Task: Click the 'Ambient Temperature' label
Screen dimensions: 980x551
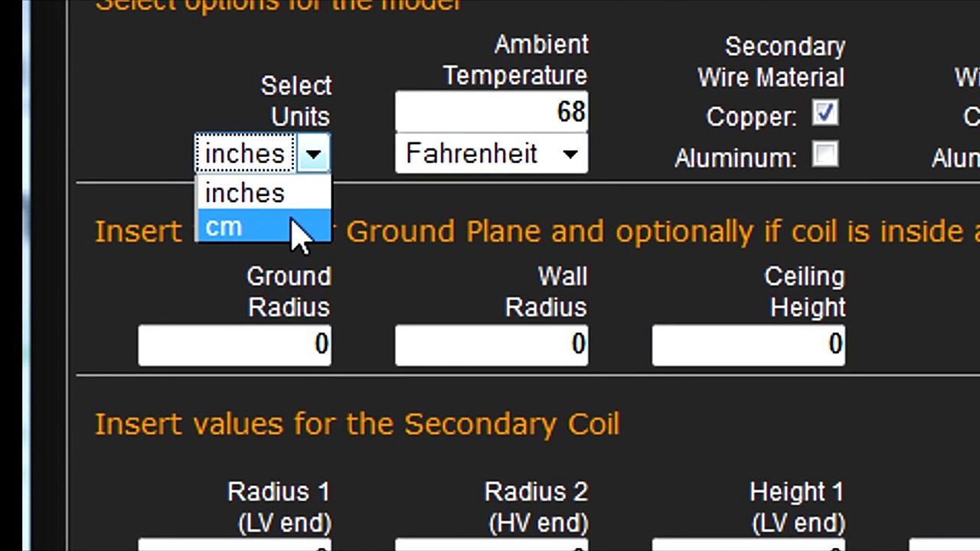Action: coord(515,60)
